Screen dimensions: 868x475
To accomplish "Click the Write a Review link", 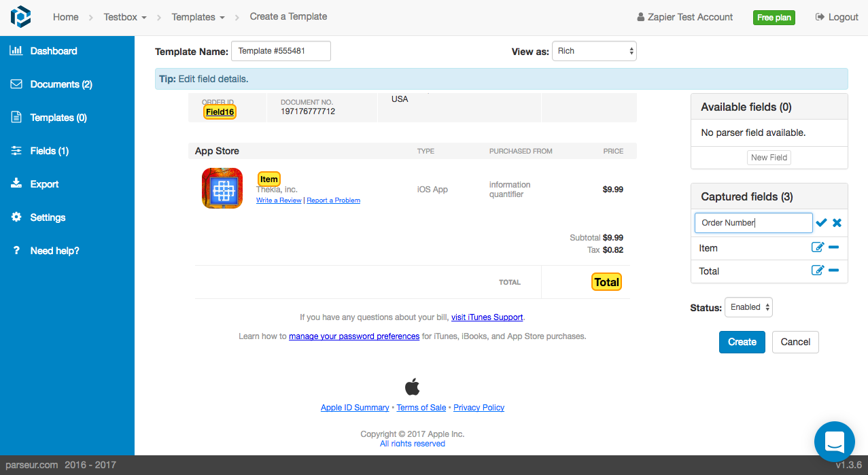I will pyautogui.click(x=279, y=200).
